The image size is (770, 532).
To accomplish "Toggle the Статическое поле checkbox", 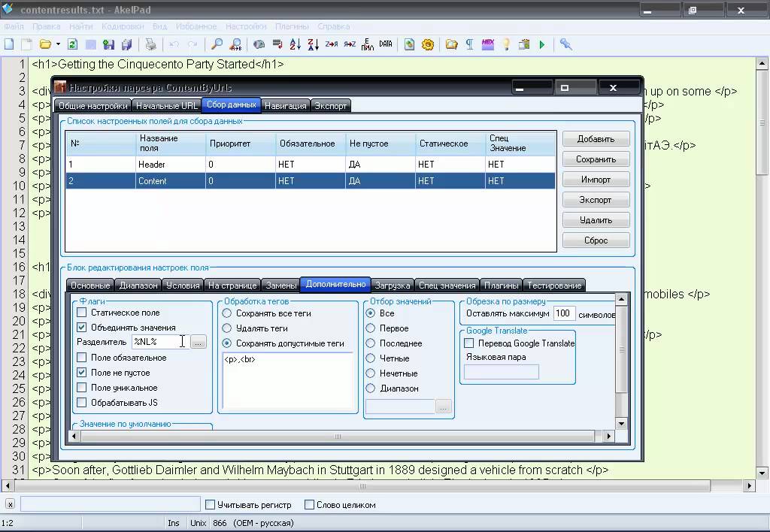I will 81,313.
